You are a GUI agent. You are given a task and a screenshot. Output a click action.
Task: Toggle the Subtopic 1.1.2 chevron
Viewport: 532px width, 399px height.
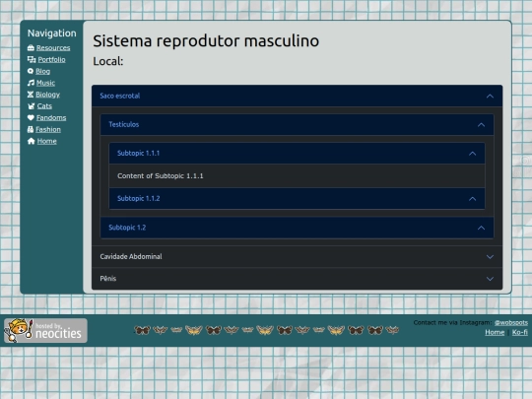pyautogui.click(x=472, y=199)
